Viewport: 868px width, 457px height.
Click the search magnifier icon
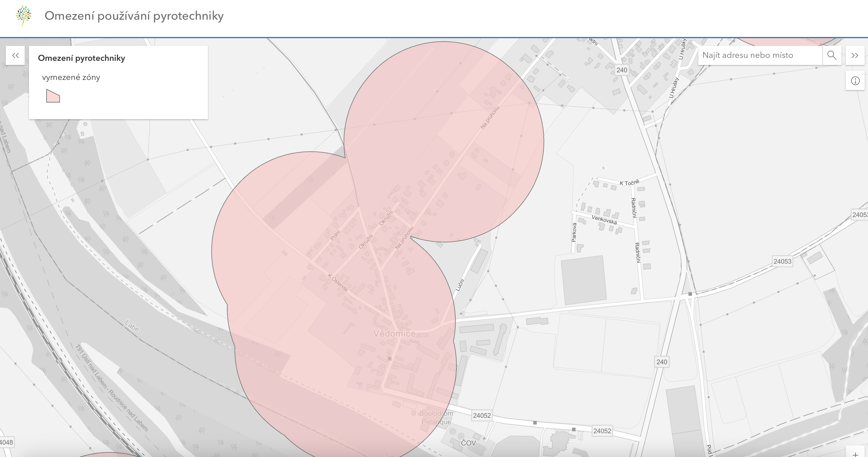[x=832, y=55]
